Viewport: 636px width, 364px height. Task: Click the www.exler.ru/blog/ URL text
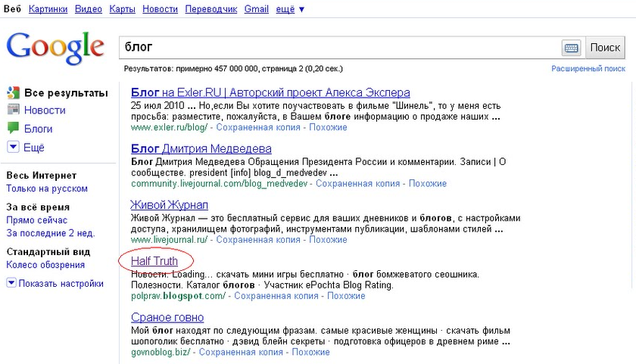(x=169, y=127)
